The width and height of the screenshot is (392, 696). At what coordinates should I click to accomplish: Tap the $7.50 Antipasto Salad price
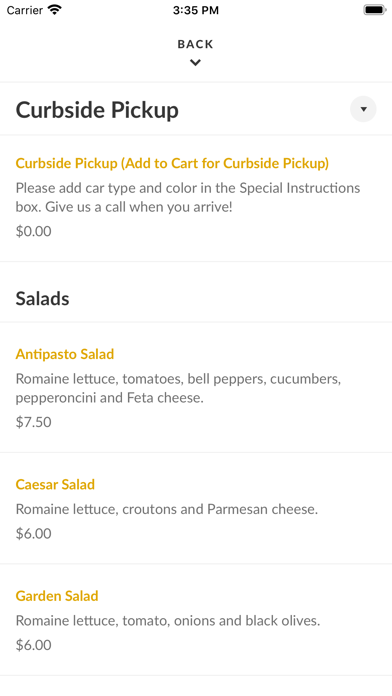34,422
